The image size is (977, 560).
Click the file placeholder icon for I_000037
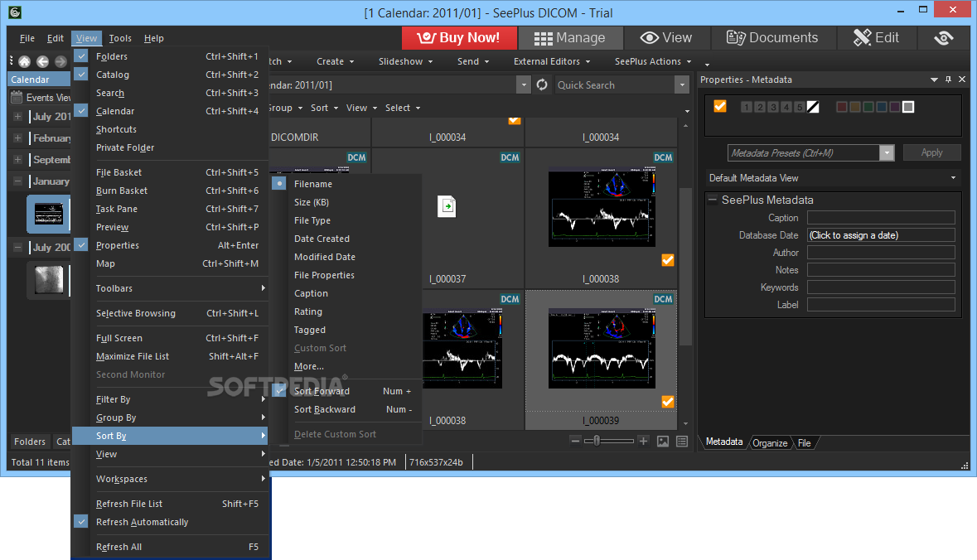click(x=447, y=206)
